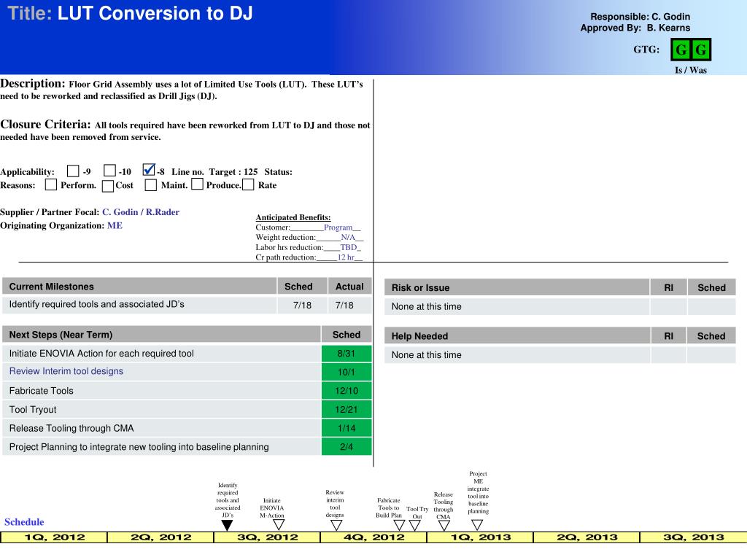Open the 'C. Godin / R.Rader' supplier focal link
Viewport: 747px width, 560px height.
(141, 212)
